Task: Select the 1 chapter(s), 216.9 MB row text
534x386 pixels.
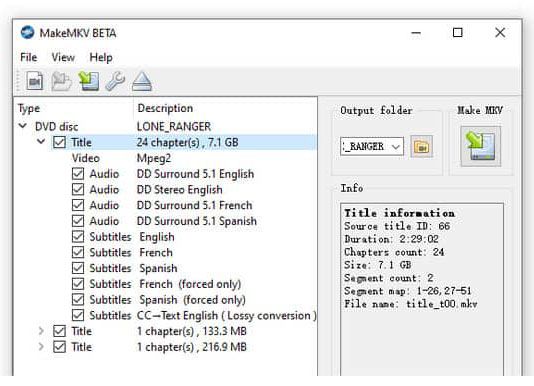Action: pyautogui.click(x=191, y=347)
